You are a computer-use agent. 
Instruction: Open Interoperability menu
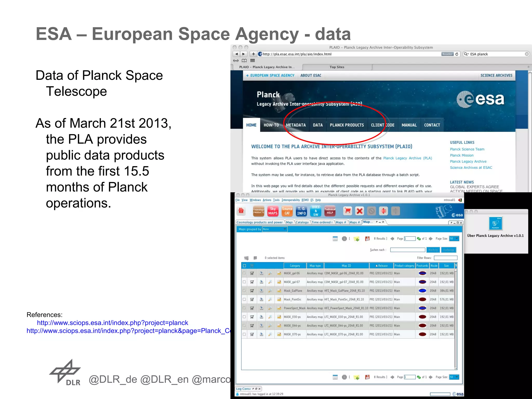(290, 200)
